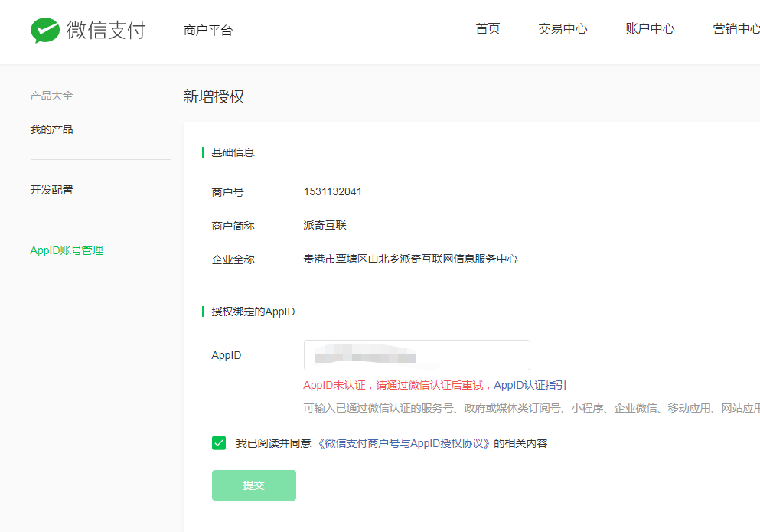Click the 授权绑定的AppID section heading
This screenshot has width=760, height=532.
coord(253,312)
